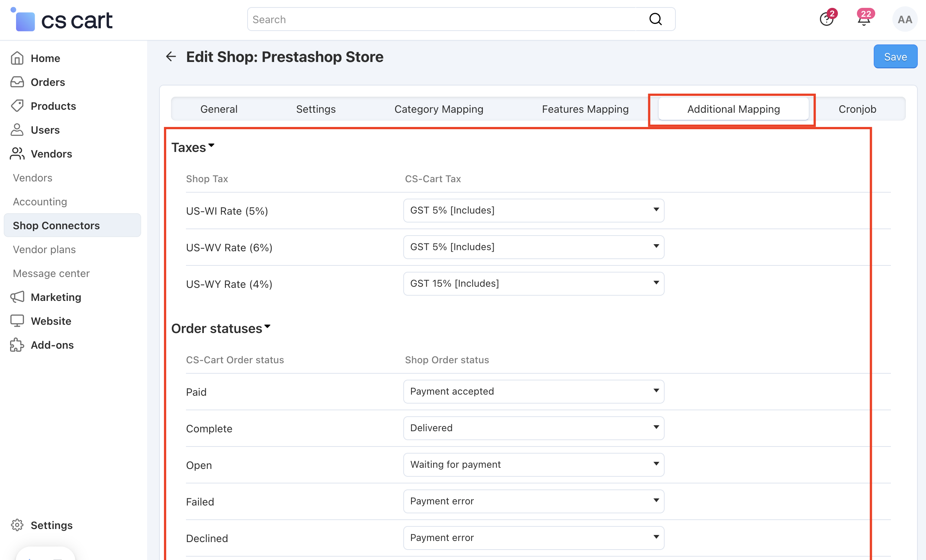Open the Declined status dropdown

tap(534, 538)
